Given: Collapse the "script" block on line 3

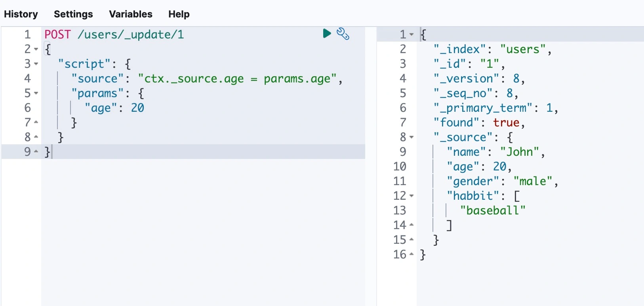Looking at the screenshot, I should tap(36, 64).
